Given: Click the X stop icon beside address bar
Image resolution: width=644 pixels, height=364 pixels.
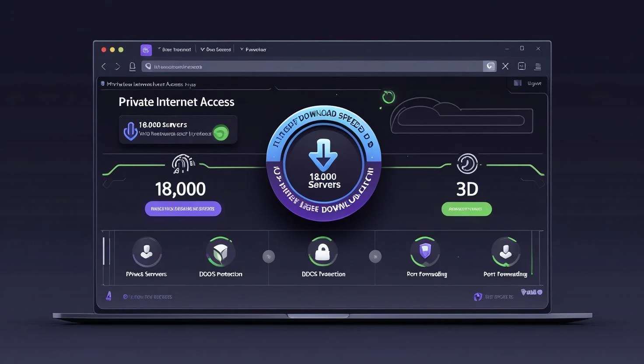Looking at the screenshot, I should (x=505, y=66).
